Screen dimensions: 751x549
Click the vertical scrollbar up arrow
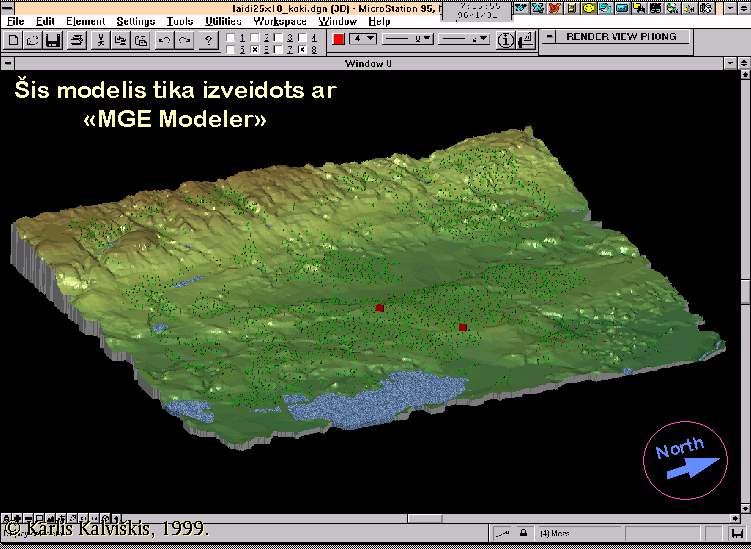pyautogui.click(x=745, y=74)
